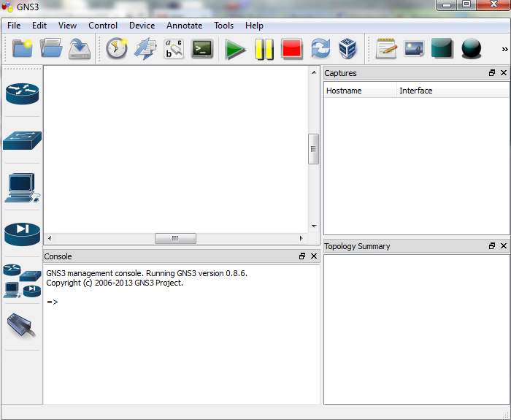Open the Control menu
Viewport: 511px width, 420px height.
tap(103, 26)
